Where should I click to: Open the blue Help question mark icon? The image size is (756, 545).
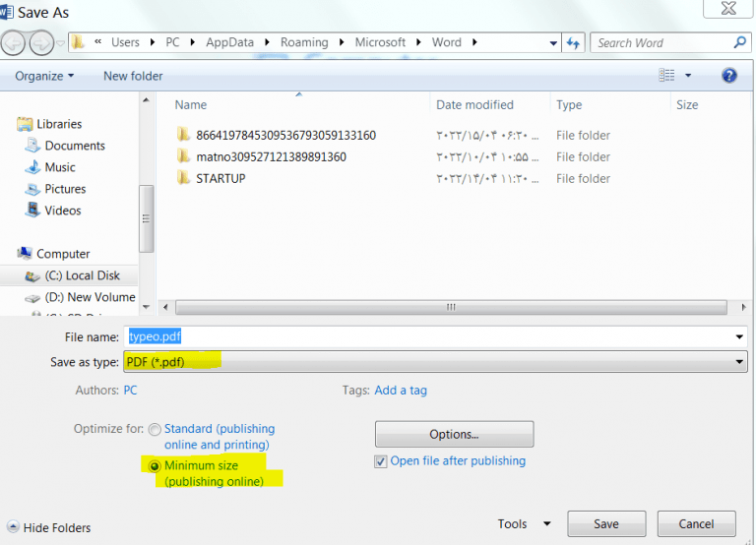coord(729,76)
